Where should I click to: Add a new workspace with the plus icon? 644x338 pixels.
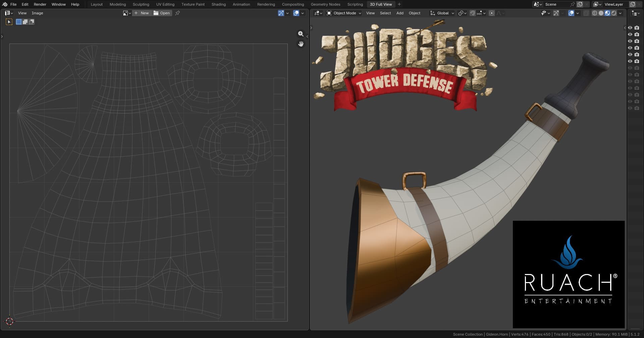click(399, 4)
